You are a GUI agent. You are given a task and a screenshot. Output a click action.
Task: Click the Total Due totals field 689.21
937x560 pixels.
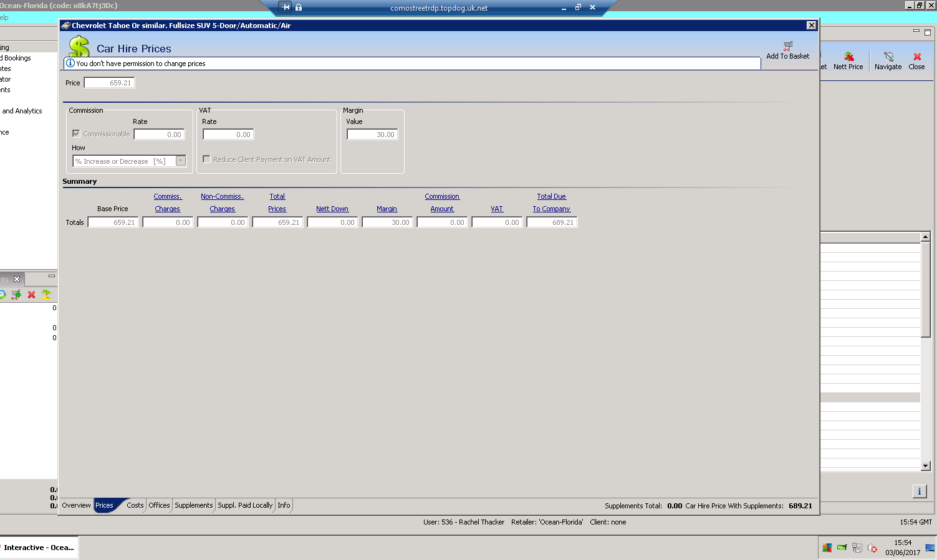(552, 222)
